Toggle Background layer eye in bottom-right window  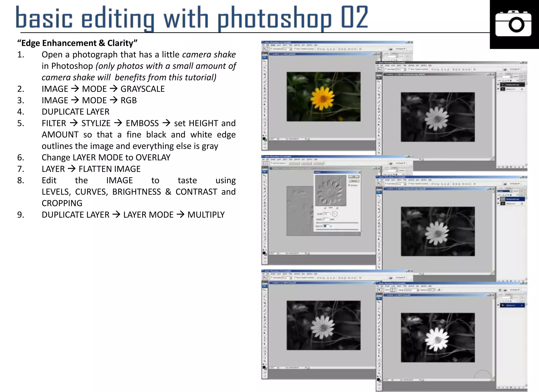point(498,305)
